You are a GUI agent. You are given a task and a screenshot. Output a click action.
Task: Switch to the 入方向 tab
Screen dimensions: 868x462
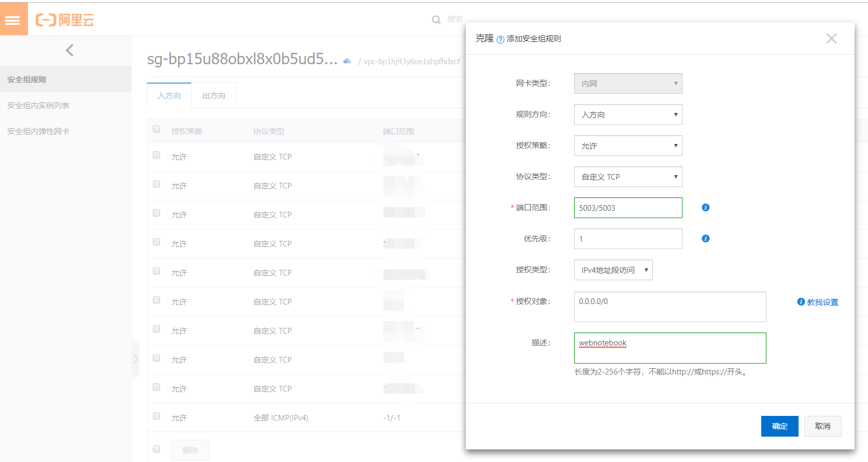point(169,96)
